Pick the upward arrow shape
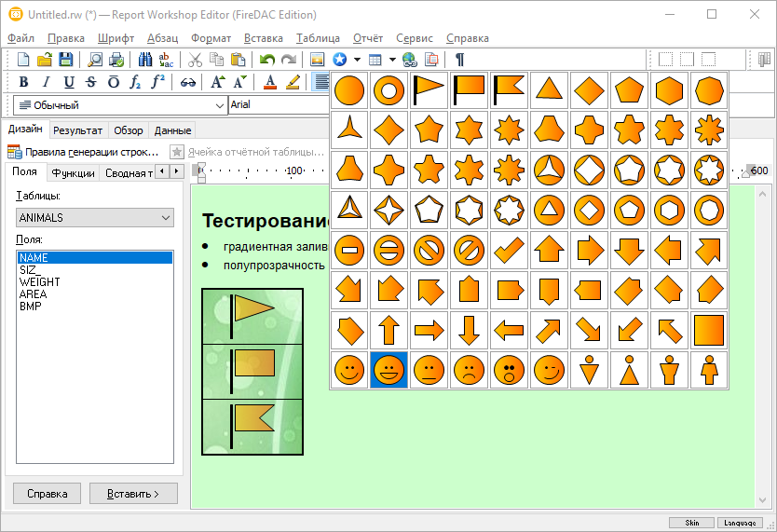The width and height of the screenshot is (777, 532). [389, 330]
